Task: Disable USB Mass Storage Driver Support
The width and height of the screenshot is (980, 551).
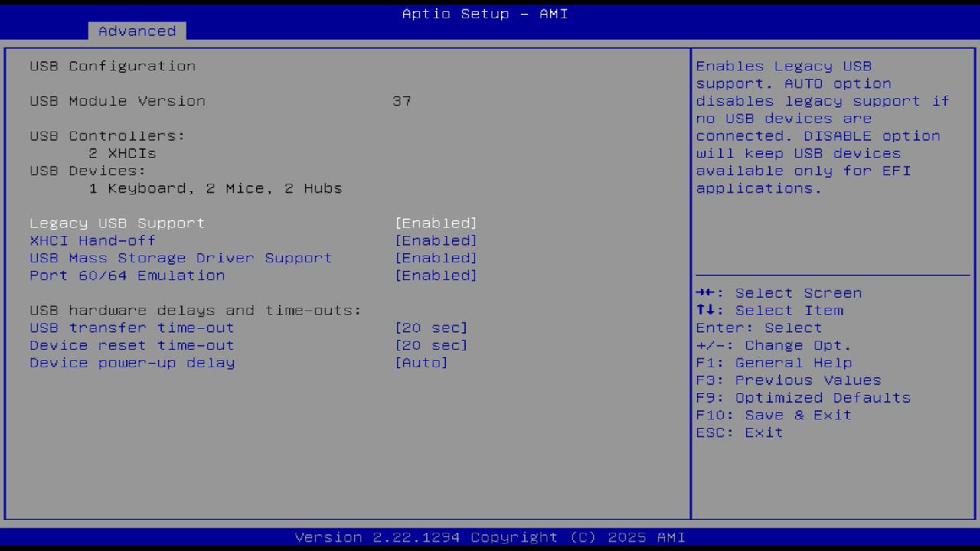Action: (180, 258)
